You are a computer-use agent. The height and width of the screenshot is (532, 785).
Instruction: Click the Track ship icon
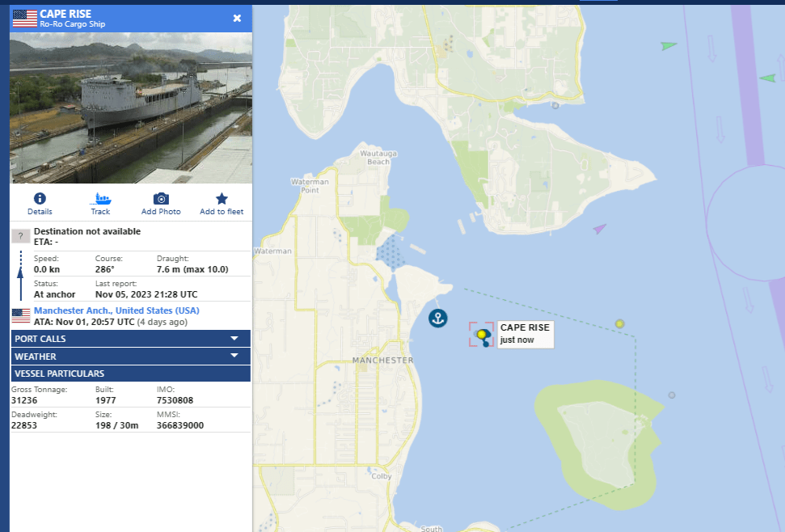coord(100,199)
